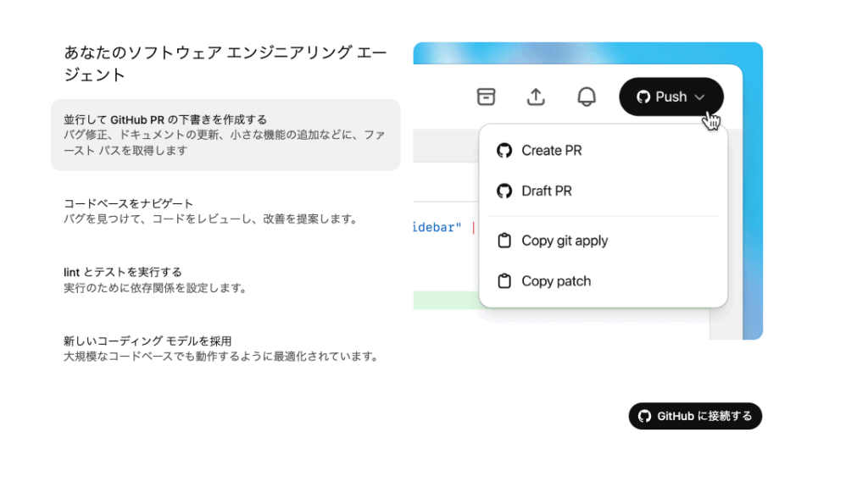Choose Copy git apply option

(603, 241)
